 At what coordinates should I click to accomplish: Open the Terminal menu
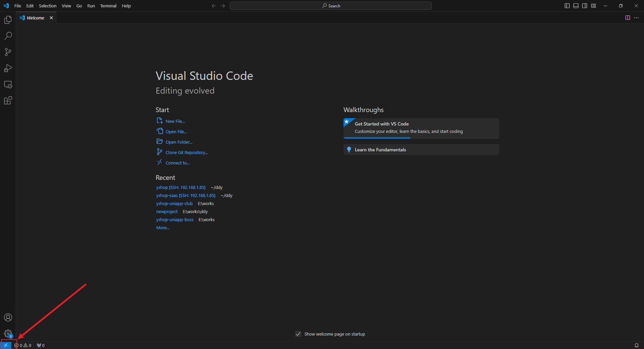coord(108,6)
